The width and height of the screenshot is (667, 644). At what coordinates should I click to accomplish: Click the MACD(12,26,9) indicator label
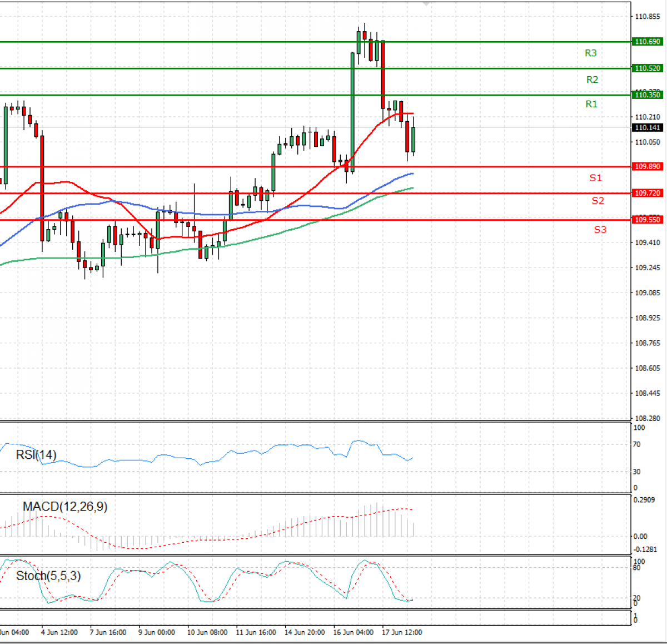pyautogui.click(x=65, y=507)
